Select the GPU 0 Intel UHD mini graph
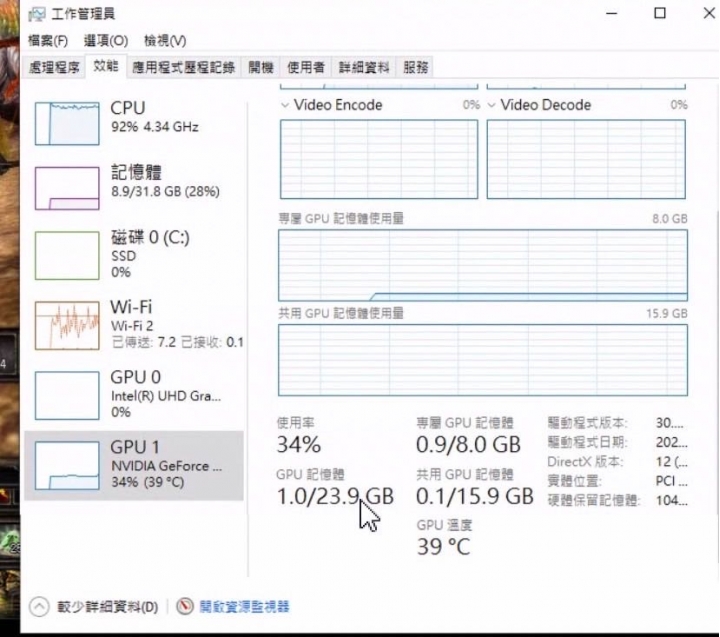 tap(67, 396)
